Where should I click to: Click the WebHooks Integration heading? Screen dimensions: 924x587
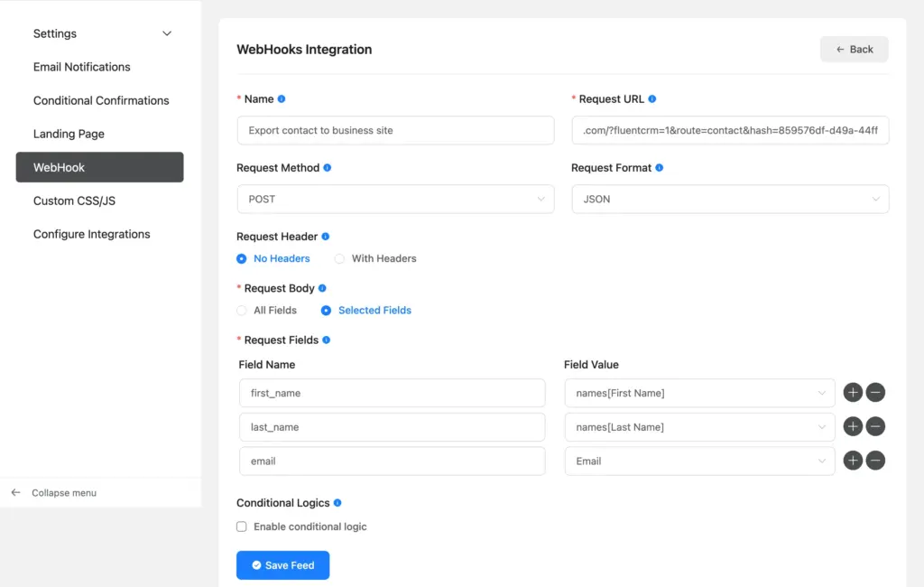point(304,50)
